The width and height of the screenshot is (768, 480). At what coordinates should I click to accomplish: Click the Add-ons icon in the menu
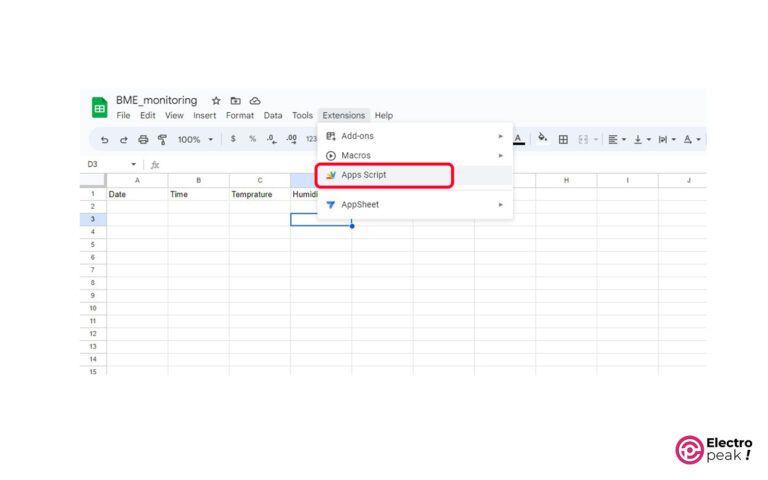(331, 136)
